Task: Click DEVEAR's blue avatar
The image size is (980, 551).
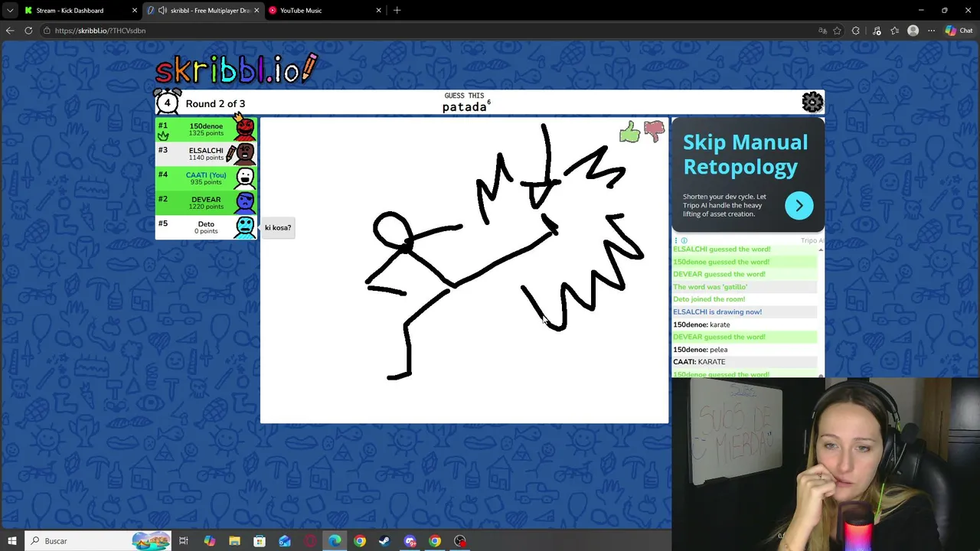Action: click(245, 203)
